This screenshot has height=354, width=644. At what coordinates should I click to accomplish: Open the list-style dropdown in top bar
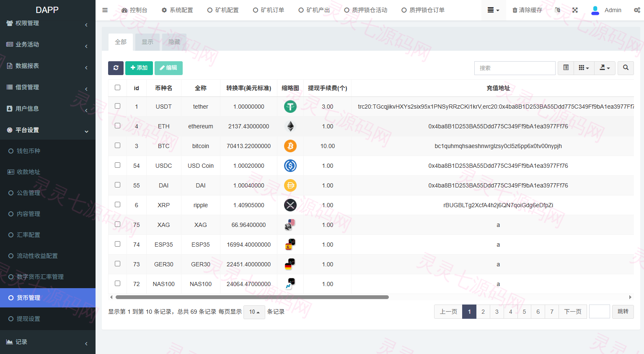pyautogui.click(x=493, y=10)
